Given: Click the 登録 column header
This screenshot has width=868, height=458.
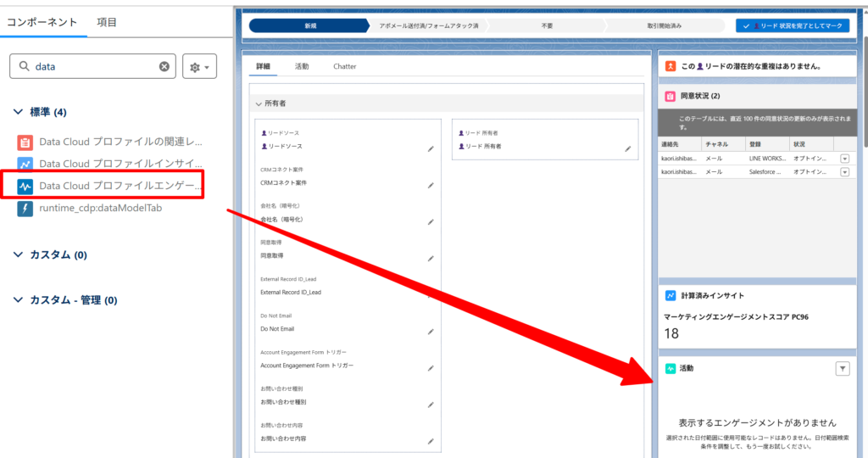Looking at the screenshot, I should click(766, 144).
